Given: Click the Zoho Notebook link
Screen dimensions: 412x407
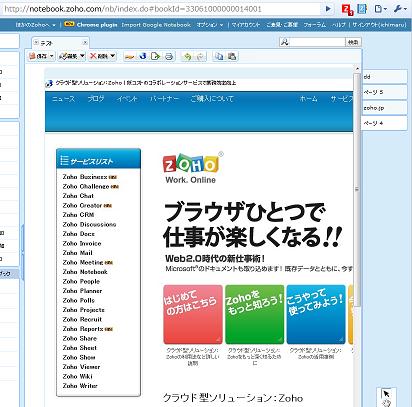Looking at the screenshot, I should pos(85,272).
